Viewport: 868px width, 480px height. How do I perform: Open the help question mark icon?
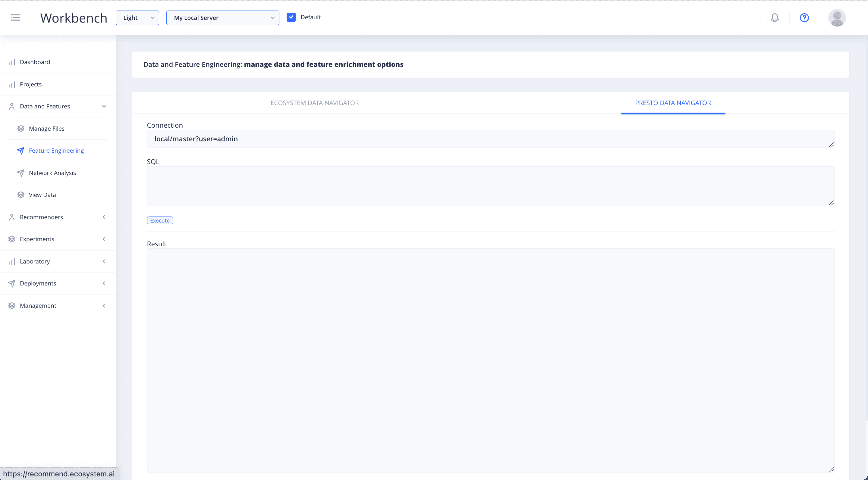(x=804, y=17)
